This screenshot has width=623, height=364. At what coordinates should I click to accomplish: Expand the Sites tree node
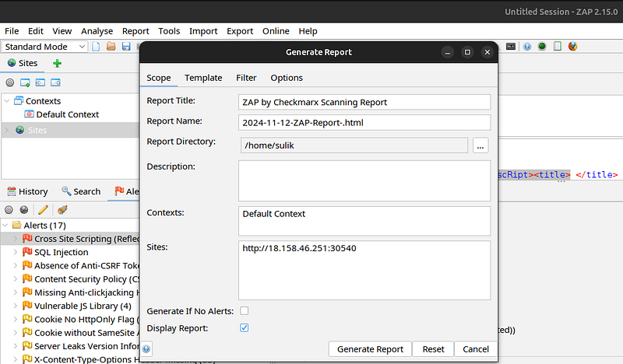[x=7, y=130]
